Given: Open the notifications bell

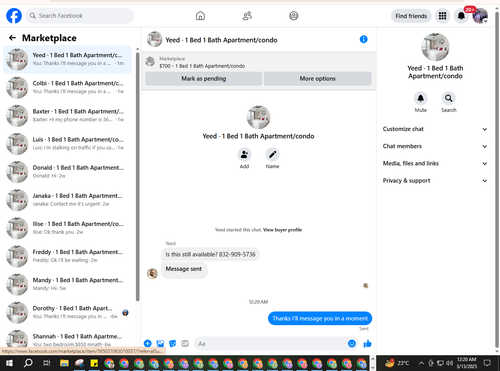Looking at the screenshot, I should pos(461,16).
